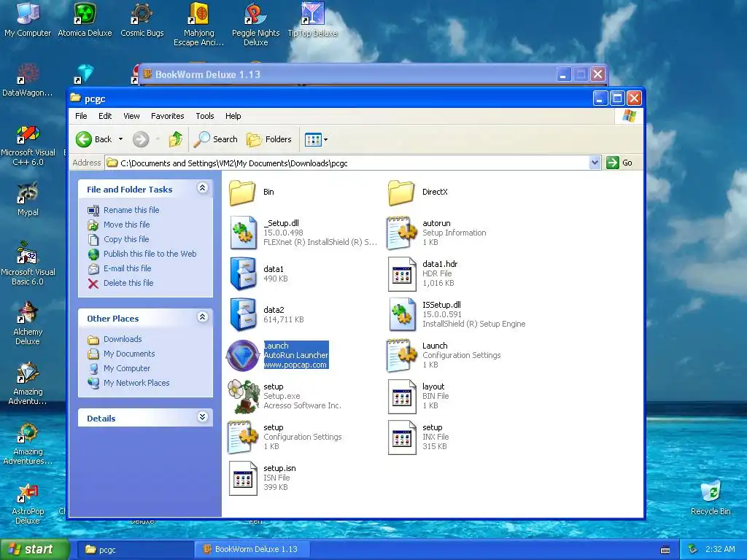Screen dimensions: 747x560
Task: Click the pcgc taskbar button
Action: [x=134, y=550]
